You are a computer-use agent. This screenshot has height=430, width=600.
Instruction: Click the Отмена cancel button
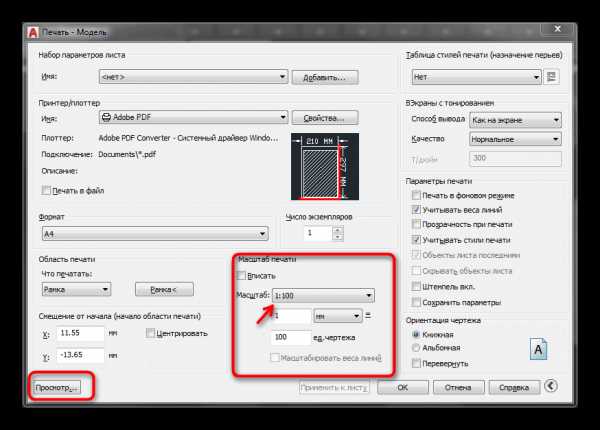pyautogui.click(x=458, y=388)
